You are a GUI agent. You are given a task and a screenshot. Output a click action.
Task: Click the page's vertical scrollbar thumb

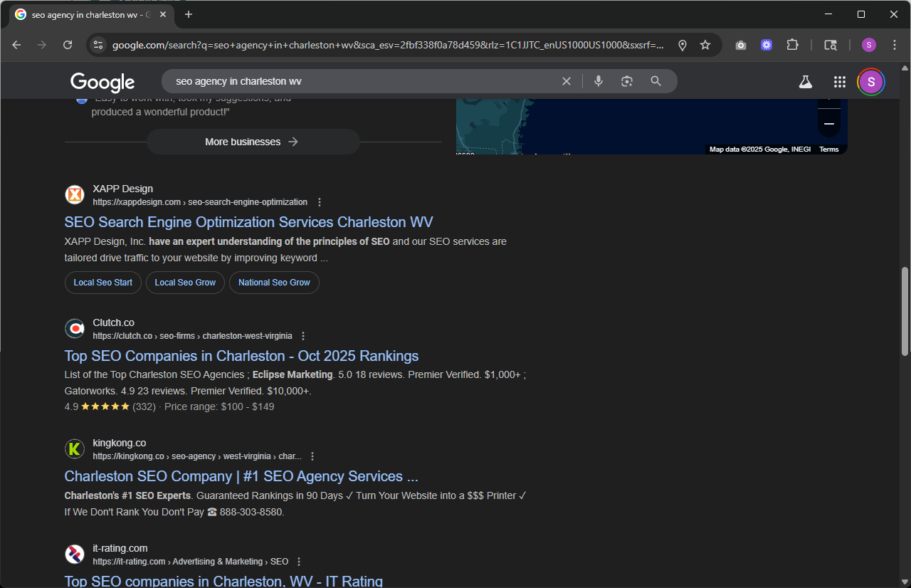click(x=905, y=311)
